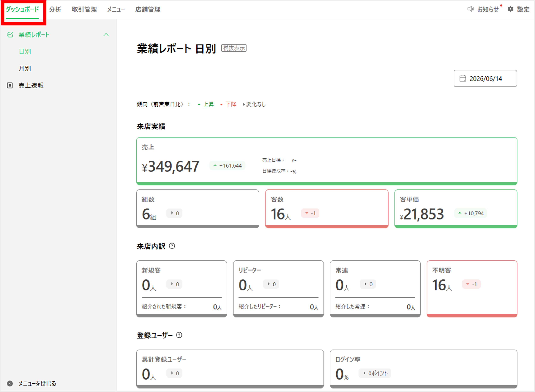Select 日別 report in sidebar
535x392 pixels.
(25, 51)
